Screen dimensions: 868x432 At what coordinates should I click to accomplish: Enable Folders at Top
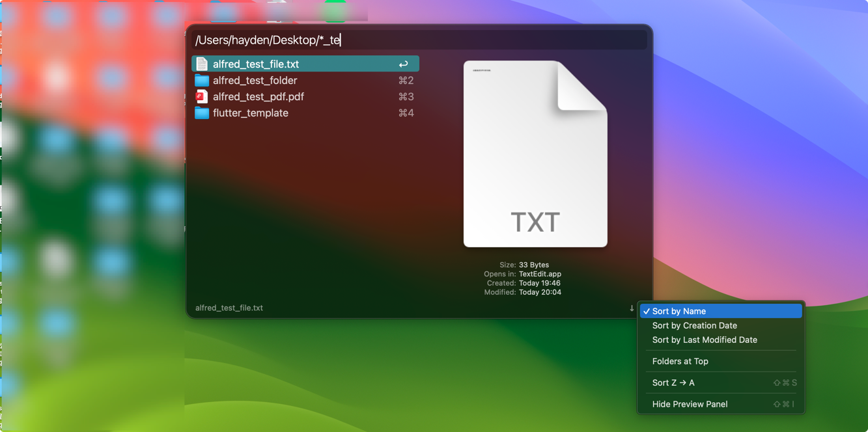coord(680,361)
